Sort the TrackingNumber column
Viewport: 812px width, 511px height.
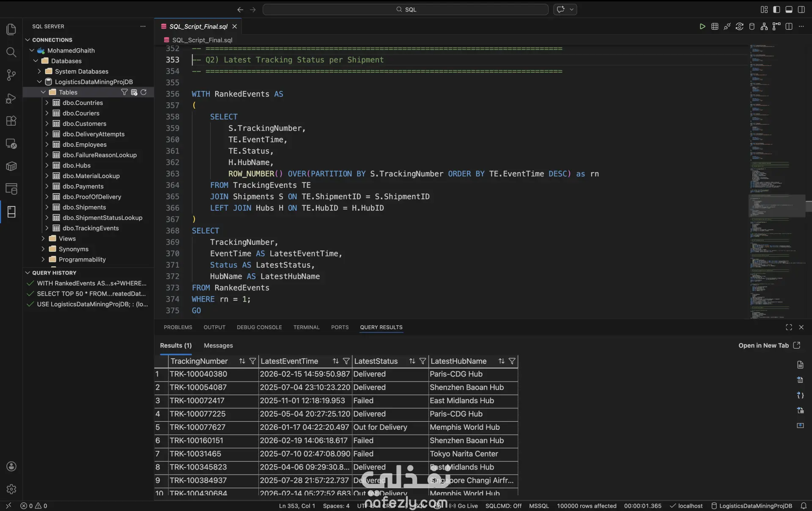242,361
